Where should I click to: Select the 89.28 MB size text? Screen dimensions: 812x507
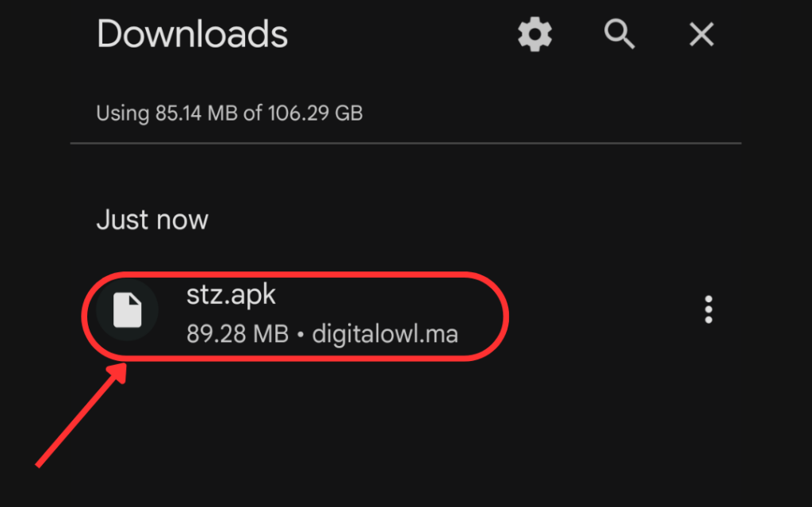click(x=237, y=333)
